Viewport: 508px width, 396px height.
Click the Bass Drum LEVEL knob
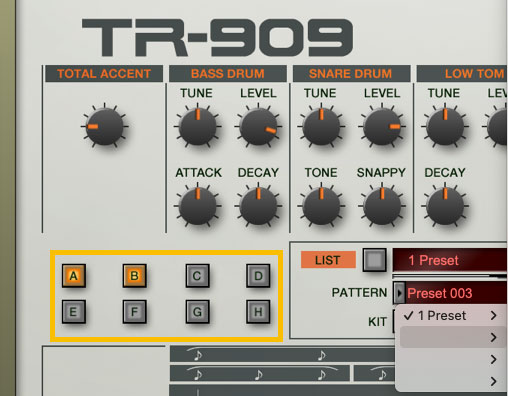tap(258, 126)
